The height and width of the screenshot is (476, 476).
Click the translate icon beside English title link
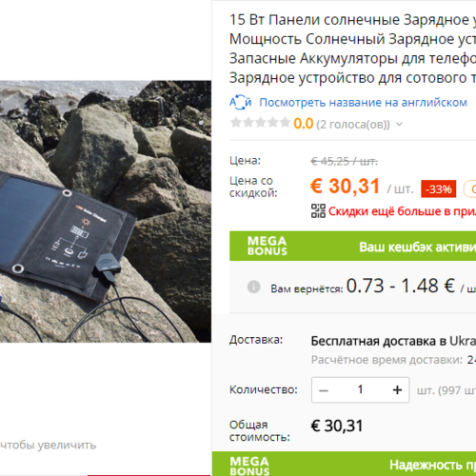[240, 103]
